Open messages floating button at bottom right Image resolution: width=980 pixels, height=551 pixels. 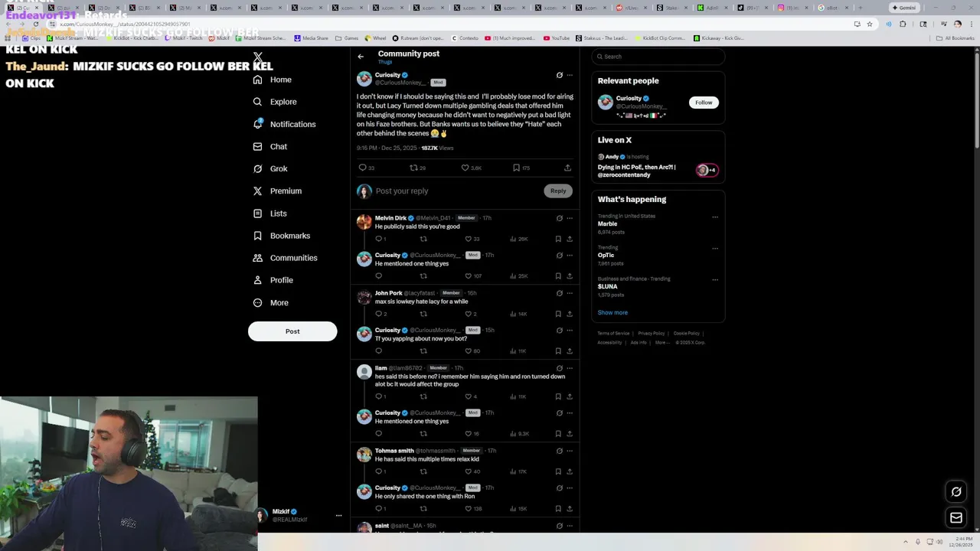pos(956,518)
